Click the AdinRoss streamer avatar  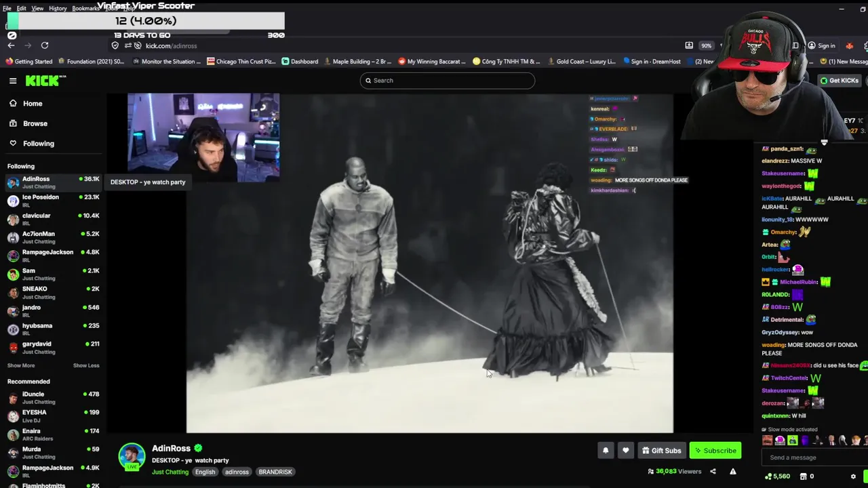(132, 456)
